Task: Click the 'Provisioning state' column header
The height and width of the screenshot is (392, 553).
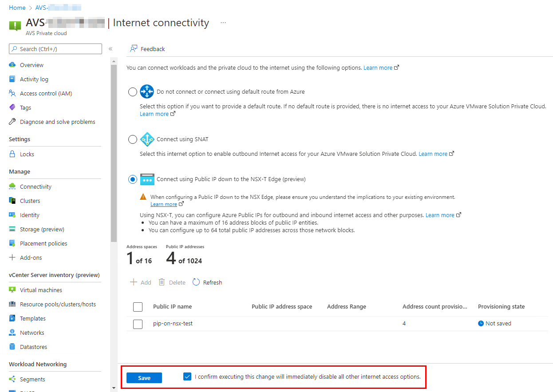Action: 501,306
